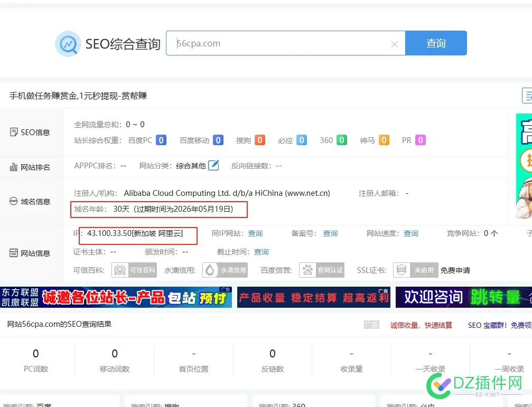The width and height of the screenshot is (532, 407).
Task: Click the 可信百科 badge icon
Action: click(x=119, y=270)
